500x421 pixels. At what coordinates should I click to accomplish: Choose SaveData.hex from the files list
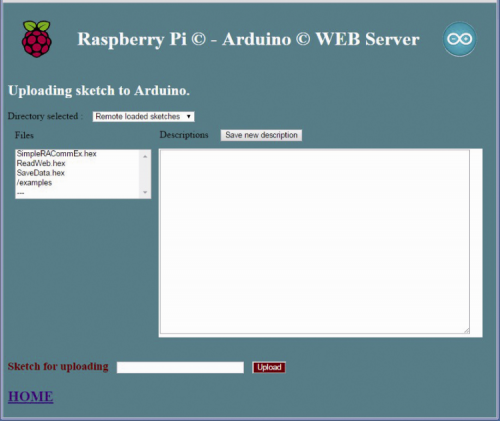pyautogui.click(x=41, y=173)
